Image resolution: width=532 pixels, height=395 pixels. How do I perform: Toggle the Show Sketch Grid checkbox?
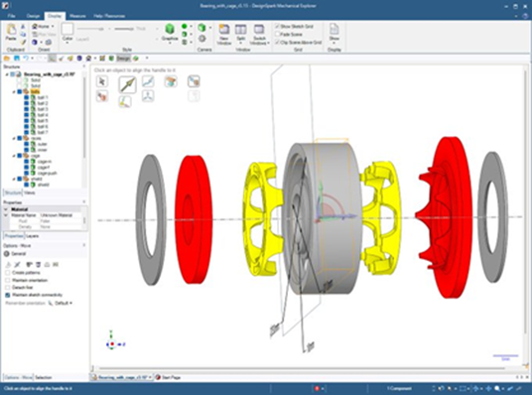(x=277, y=26)
